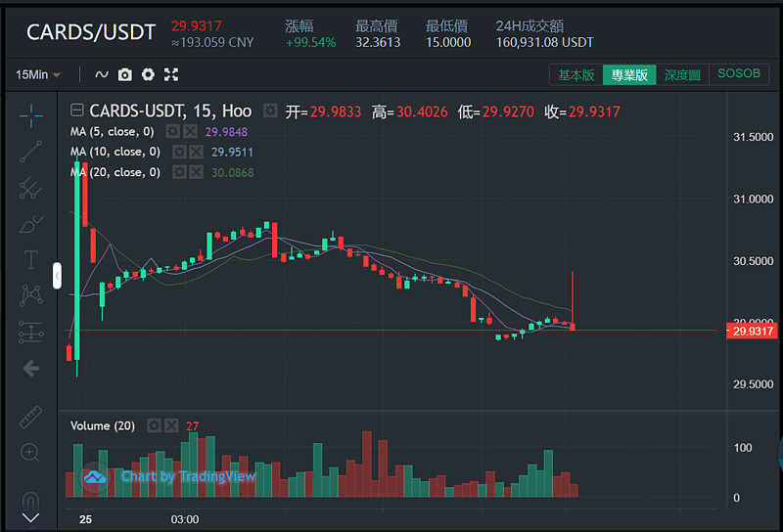Collapse the left drawing toolbar handle
Viewport: 783px width, 532px height.
pyautogui.click(x=57, y=276)
